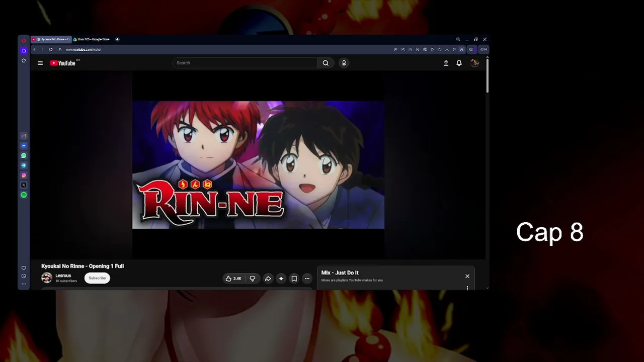This screenshot has height=362, width=644.
Task: Start voice search with the microphone
Action: click(344, 63)
